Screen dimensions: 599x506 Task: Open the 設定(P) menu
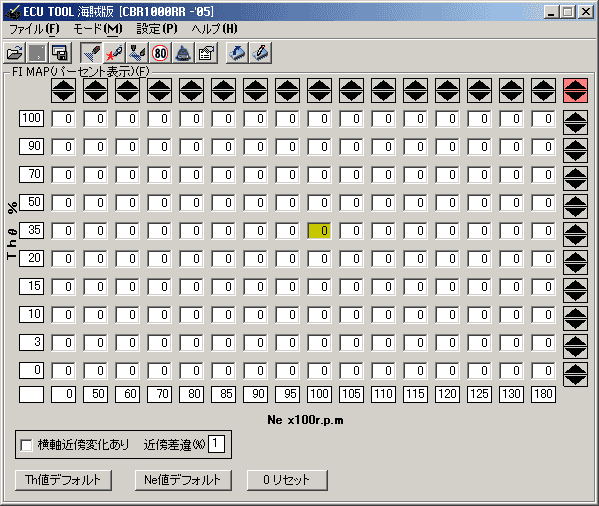pos(157,29)
